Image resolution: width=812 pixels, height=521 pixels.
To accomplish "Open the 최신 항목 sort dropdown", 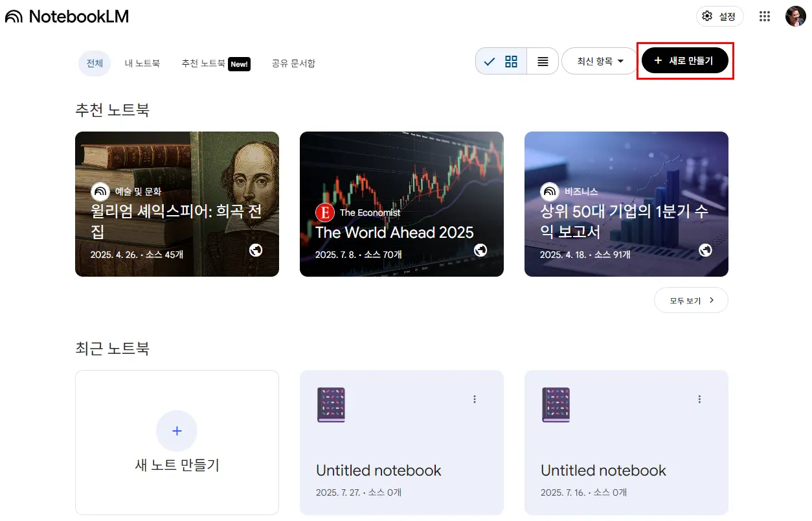I will [599, 60].
